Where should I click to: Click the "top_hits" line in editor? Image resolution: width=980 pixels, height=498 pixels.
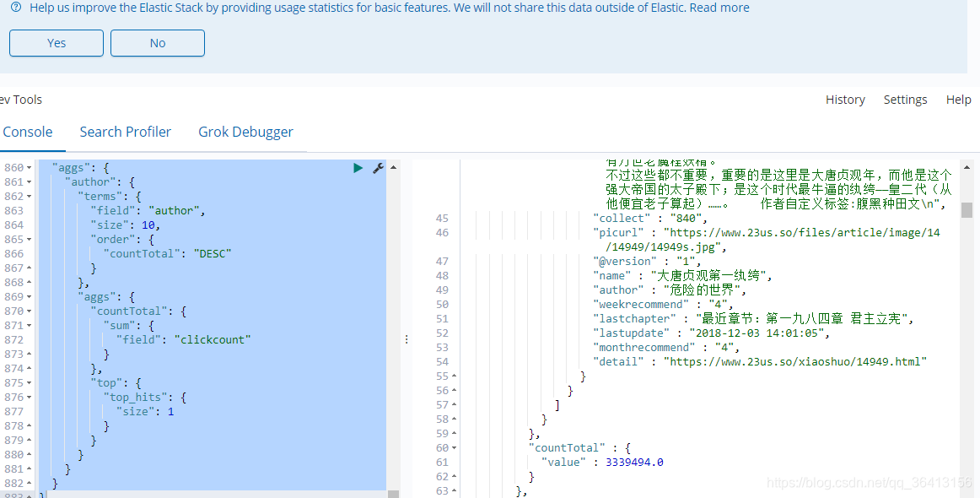pos(146,398)
